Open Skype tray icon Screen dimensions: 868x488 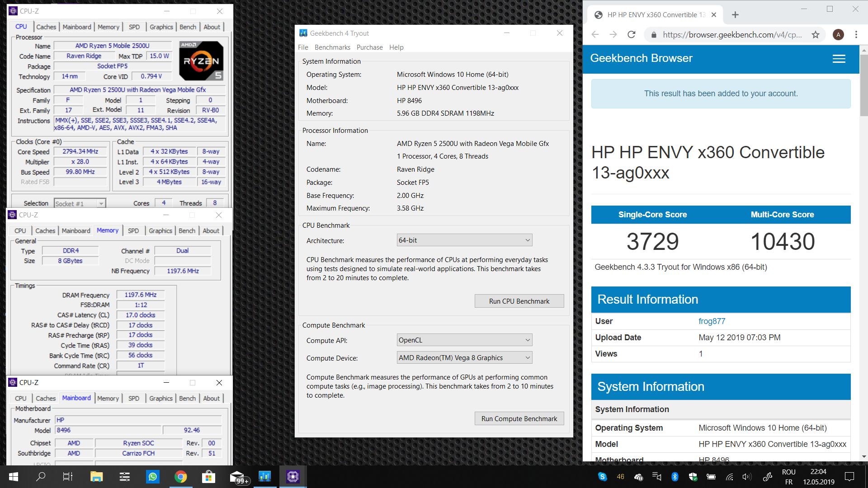click(x=602, y=477)
